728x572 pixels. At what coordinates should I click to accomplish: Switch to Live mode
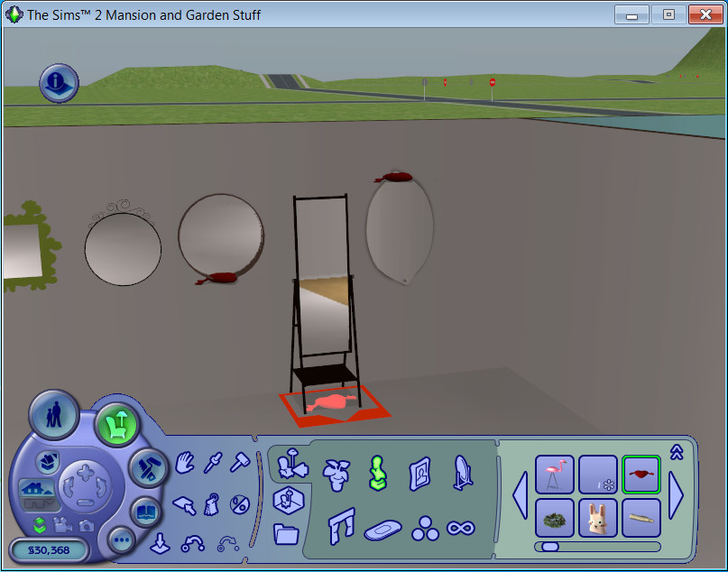pyautogui.click(x=52, y=414)
